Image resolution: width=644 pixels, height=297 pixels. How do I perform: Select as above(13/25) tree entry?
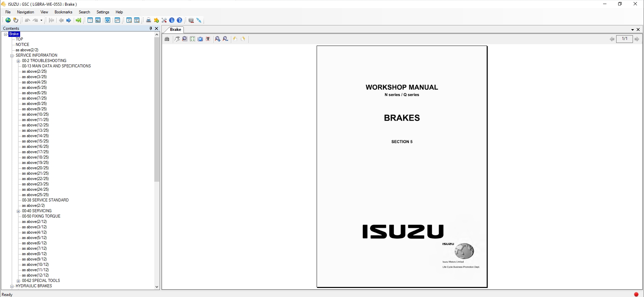pyautogui.click(x=35, y=130)
